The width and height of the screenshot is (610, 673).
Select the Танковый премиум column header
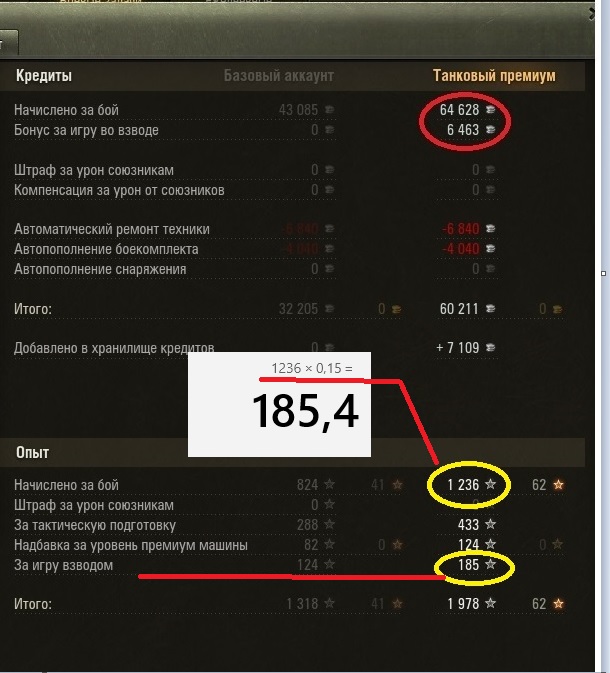494,75
